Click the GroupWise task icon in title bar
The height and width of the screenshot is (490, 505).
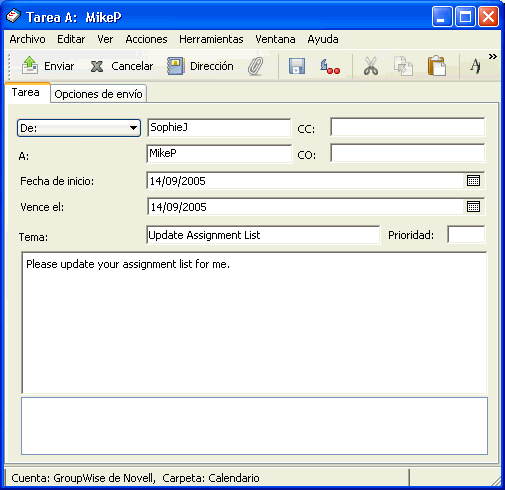[14, 16]
